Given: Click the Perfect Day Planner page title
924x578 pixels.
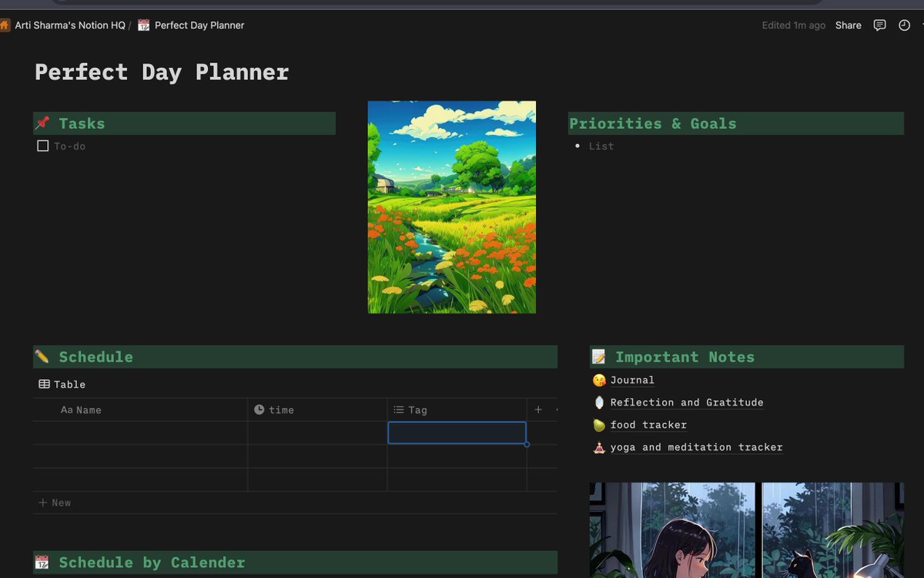Looking at the screenshot, I should click(x=162, y=72).
